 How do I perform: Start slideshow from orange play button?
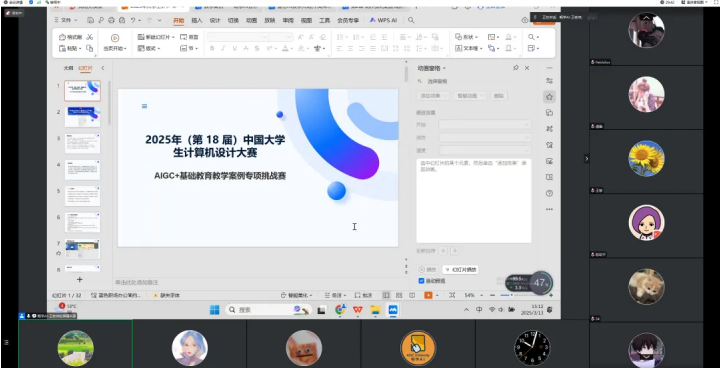pos(428,295)
